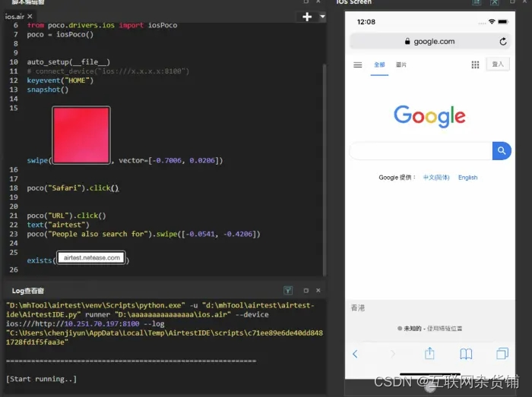The image size is (532, 397).
Task: Open the Google hamburger menu
Action: point(358,65)
